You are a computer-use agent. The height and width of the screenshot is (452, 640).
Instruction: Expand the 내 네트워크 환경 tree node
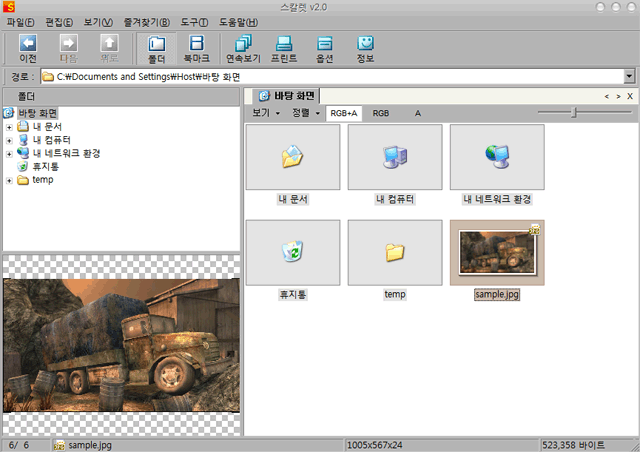[x=9, y=154]
